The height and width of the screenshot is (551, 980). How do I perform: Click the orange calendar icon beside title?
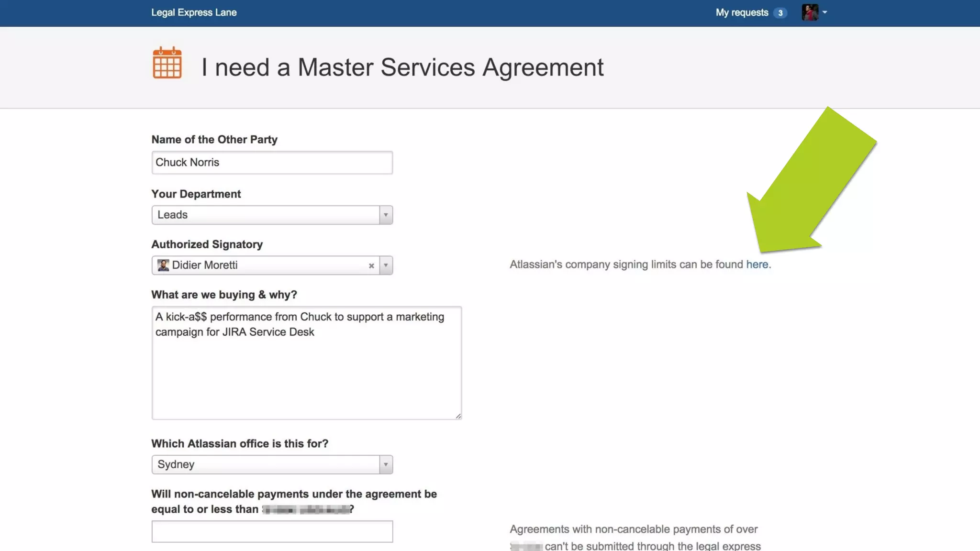167,63
